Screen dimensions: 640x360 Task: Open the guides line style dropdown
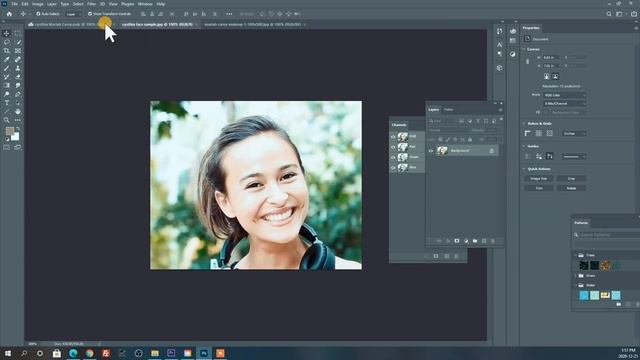(574, 156)
